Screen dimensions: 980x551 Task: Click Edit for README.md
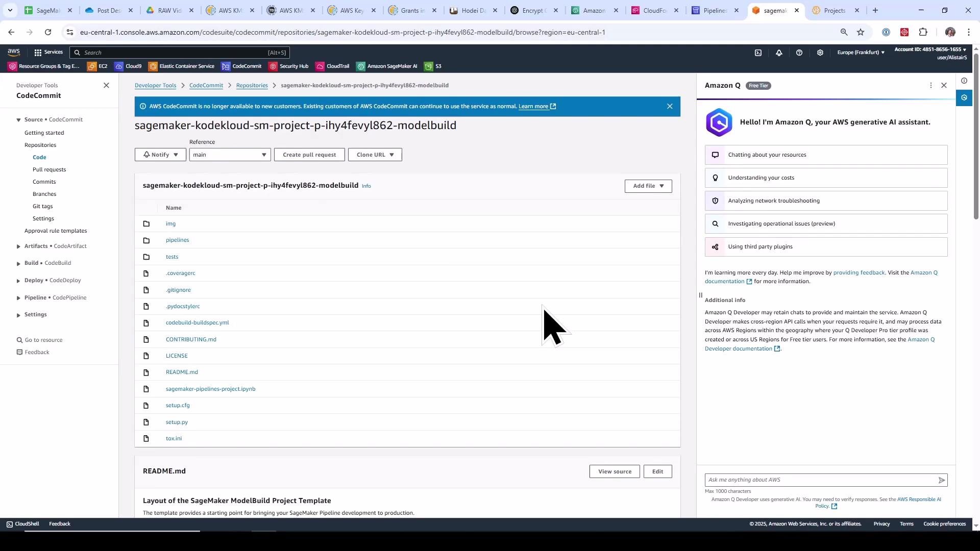(657, 471)
